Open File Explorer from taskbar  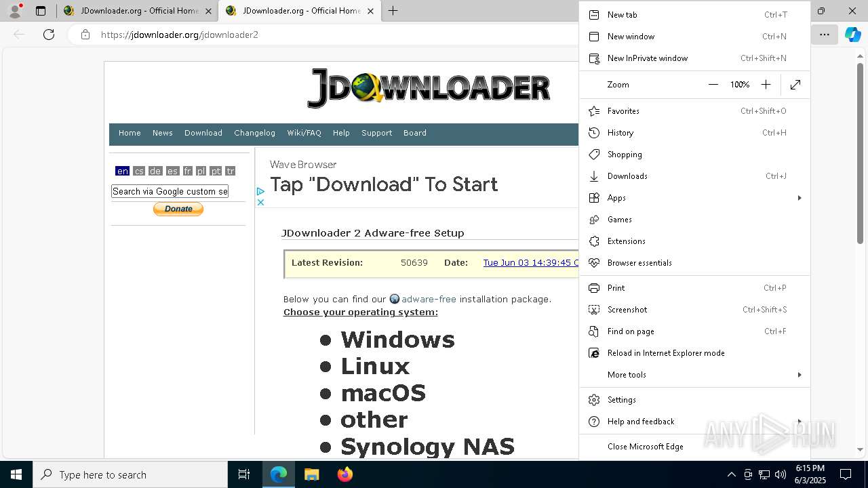(311, 474)
